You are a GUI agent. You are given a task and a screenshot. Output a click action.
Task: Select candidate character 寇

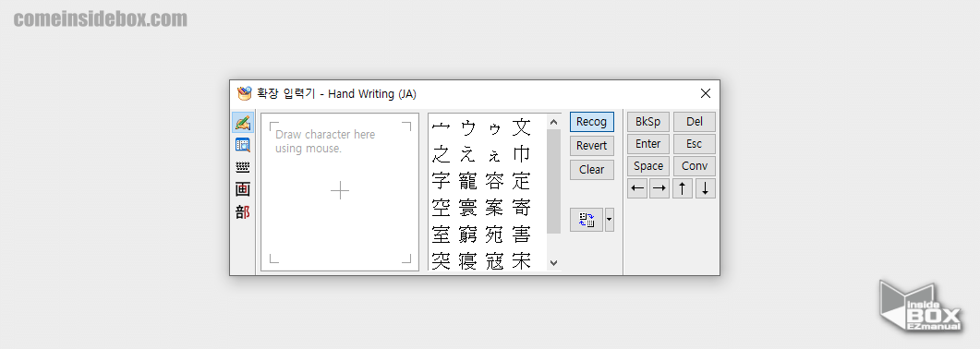point(494,260)
